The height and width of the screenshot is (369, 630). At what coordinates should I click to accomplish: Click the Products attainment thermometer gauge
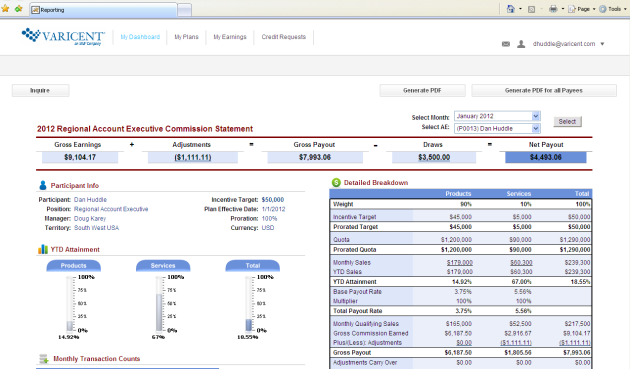(70, 303)
